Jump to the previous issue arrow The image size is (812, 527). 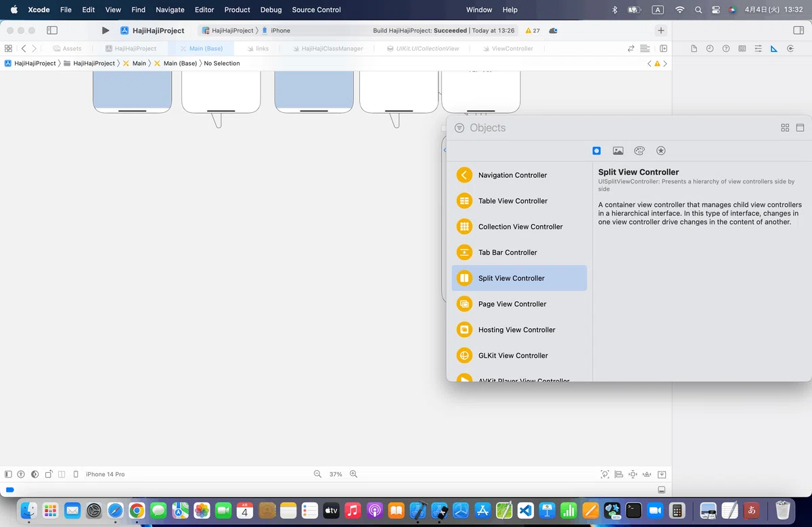tap(650, 63)
